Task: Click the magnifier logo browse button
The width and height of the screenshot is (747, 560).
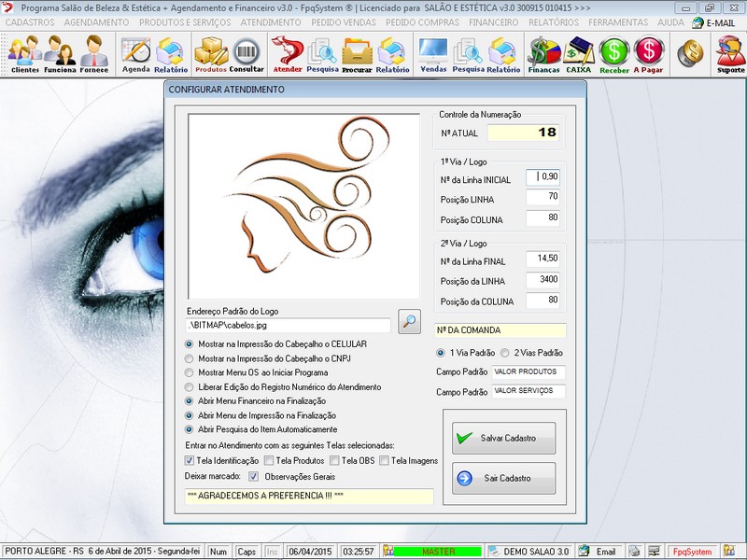Action: pyautogui.click(x=409, y=321)
